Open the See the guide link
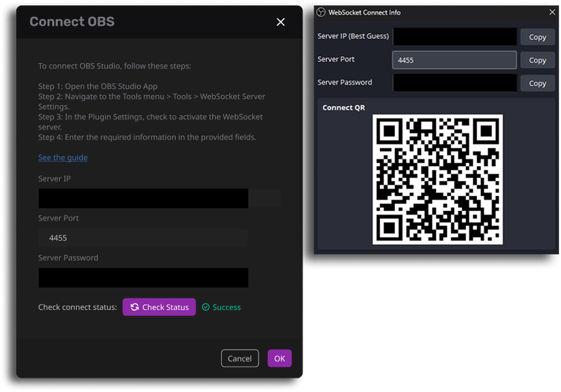 click(x=63, y=157)
